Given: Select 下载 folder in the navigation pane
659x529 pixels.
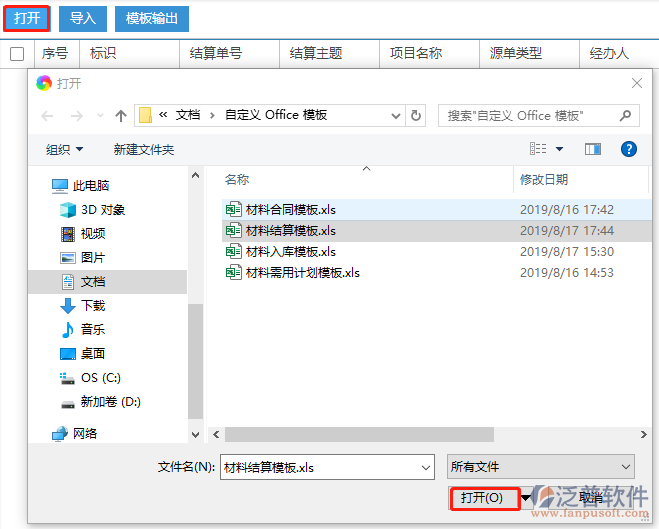Looking at the screenshot, I should [x=83, y=305].
